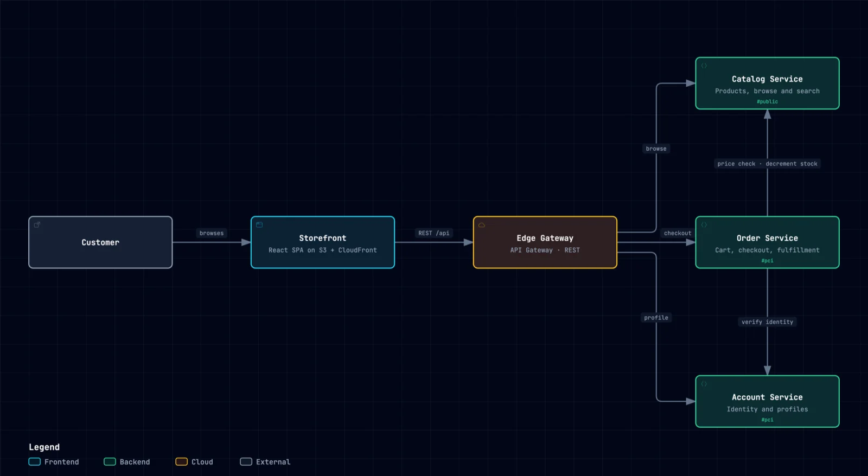
Task: Click "Identity and profiles" description
Action: (x=768, y=409)
